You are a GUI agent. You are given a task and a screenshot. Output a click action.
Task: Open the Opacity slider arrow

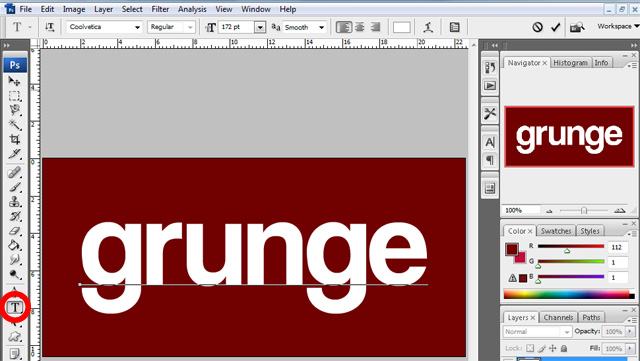click(631, 331)
